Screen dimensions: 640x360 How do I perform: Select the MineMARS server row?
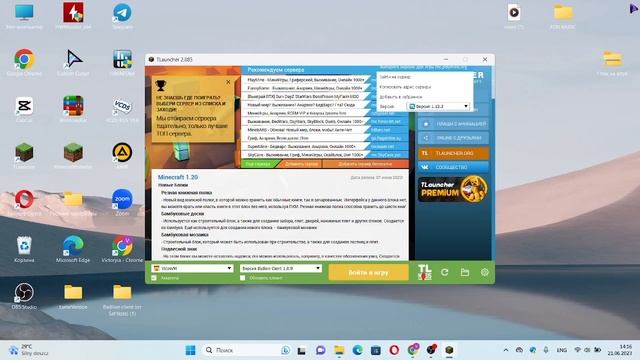[x=306, y=130]
